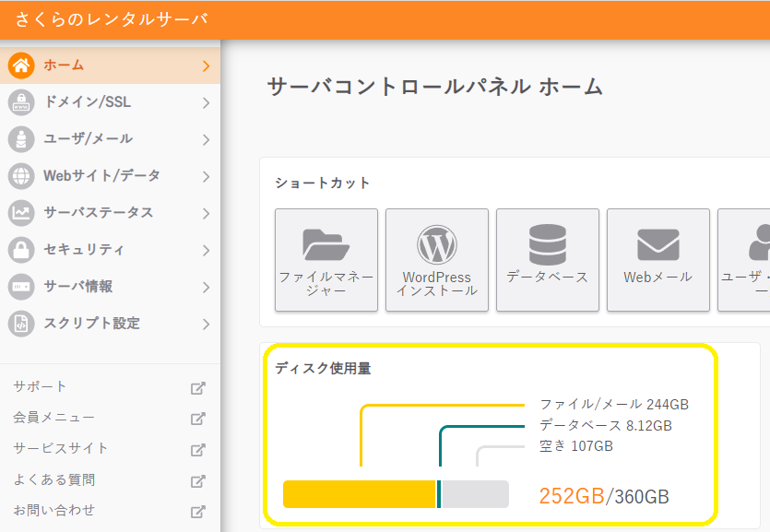This screenshot has width=770, height=532.
Task: Click the orange 252GB usage value
Action: 572,496
